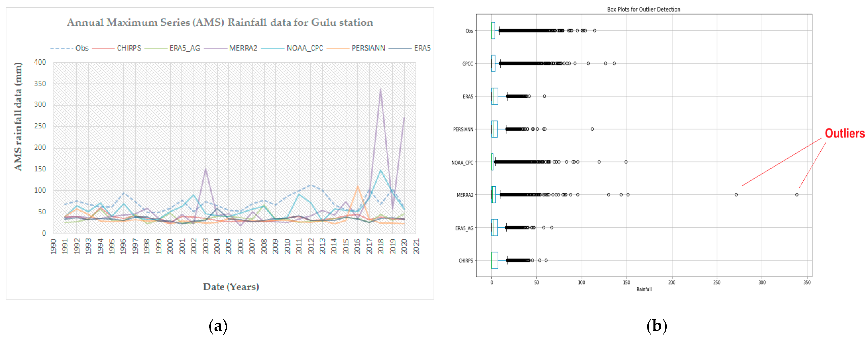Click the chart title for Gulu station
This screenshot has height=342, width=868.
[x=220, y=23]
